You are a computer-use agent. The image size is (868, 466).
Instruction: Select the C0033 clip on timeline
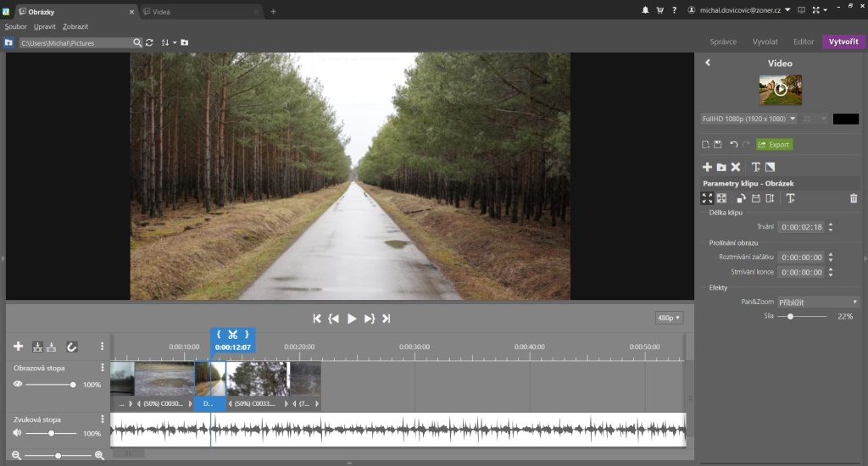pos(258,386)
